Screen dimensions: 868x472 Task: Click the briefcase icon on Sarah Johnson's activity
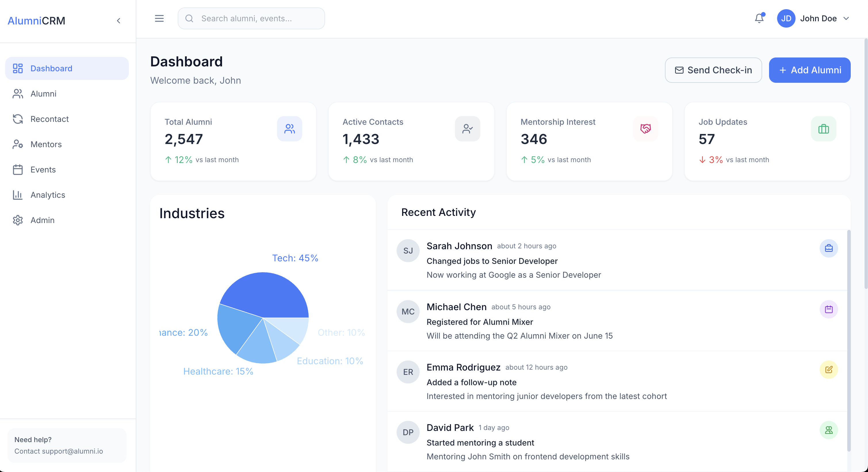[829, 248]
